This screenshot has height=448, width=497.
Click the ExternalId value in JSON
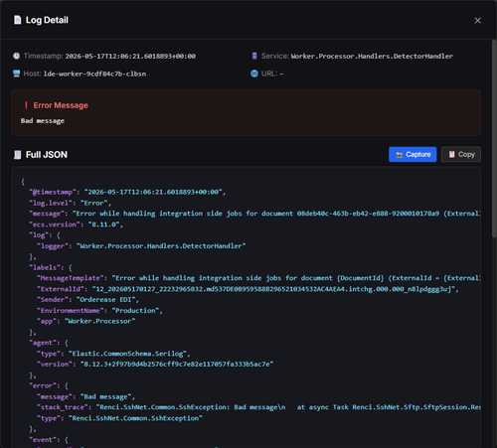(x=274, y=289)
